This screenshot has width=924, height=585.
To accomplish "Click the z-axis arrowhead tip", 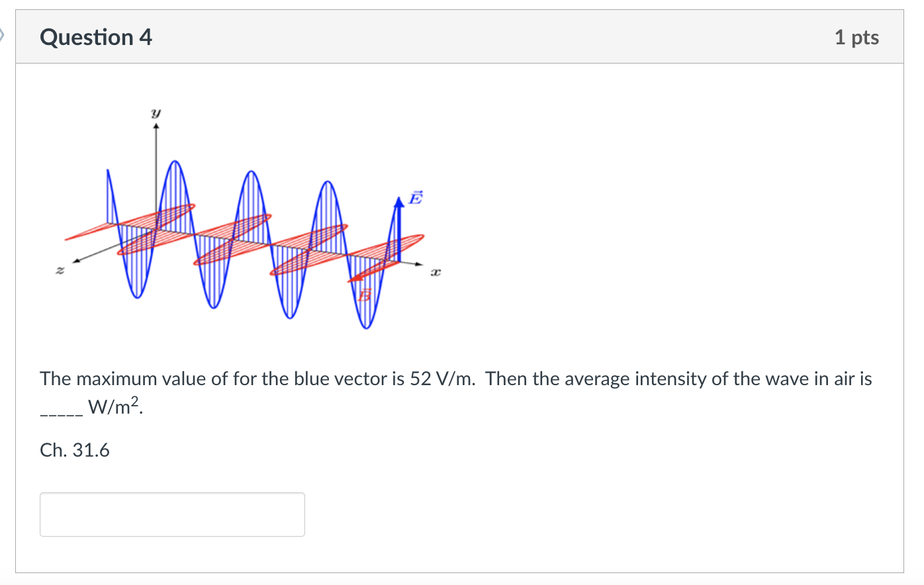I will pos(76,261).
